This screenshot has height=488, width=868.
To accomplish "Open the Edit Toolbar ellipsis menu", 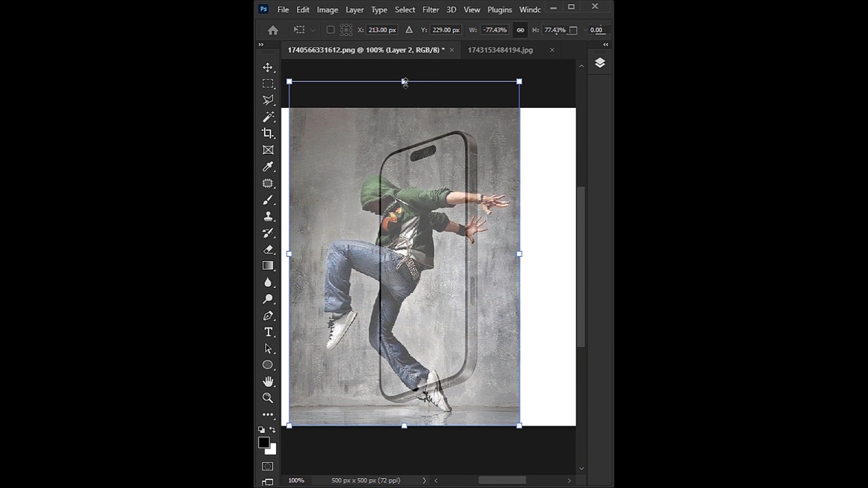I will point(268,414).
